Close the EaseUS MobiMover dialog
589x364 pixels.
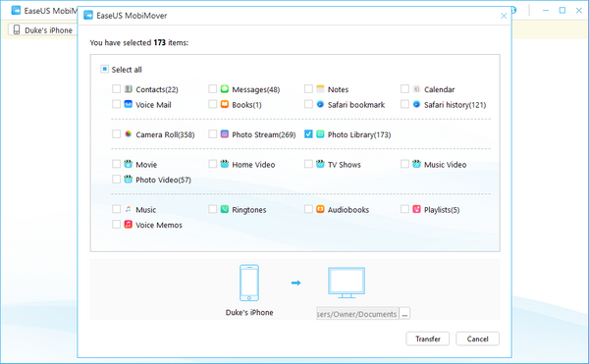504,16
